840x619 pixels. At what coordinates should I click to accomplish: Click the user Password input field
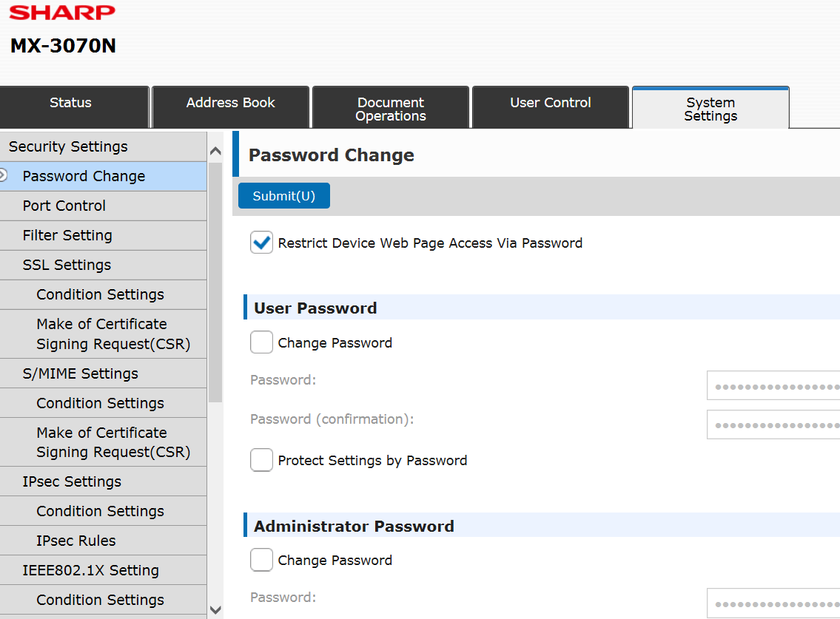click(x=773, y=385)
